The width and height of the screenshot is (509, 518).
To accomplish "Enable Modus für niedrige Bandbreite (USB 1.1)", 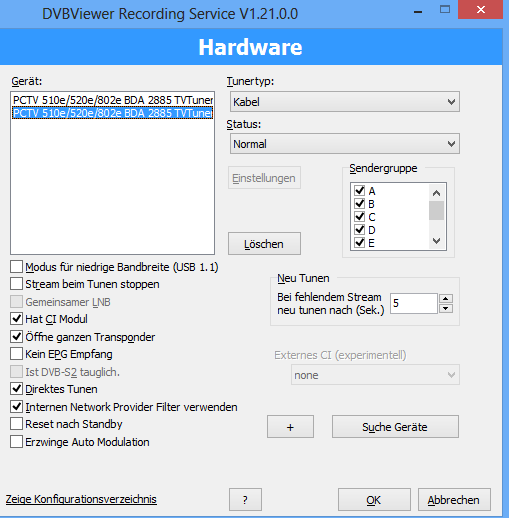I will tap(16, 267).
